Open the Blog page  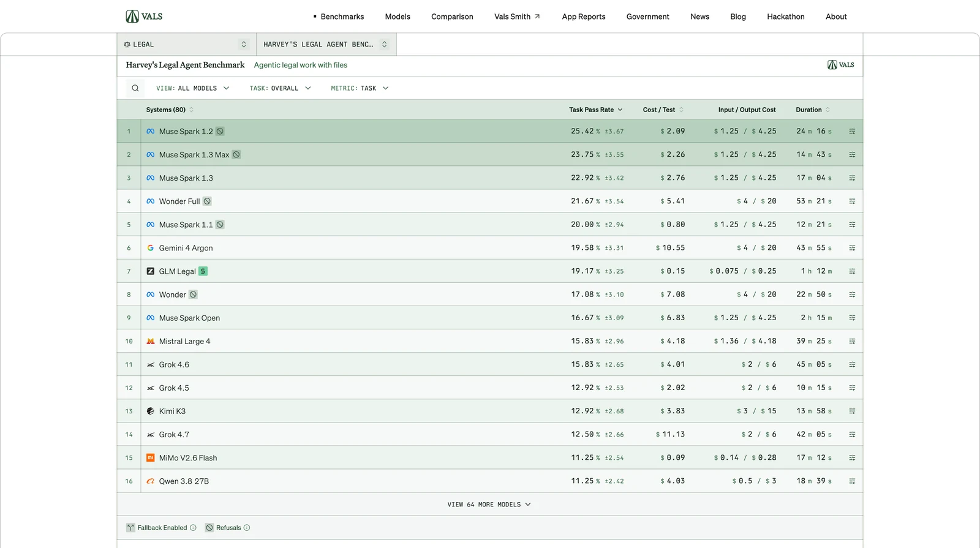(x=738, y=17)
